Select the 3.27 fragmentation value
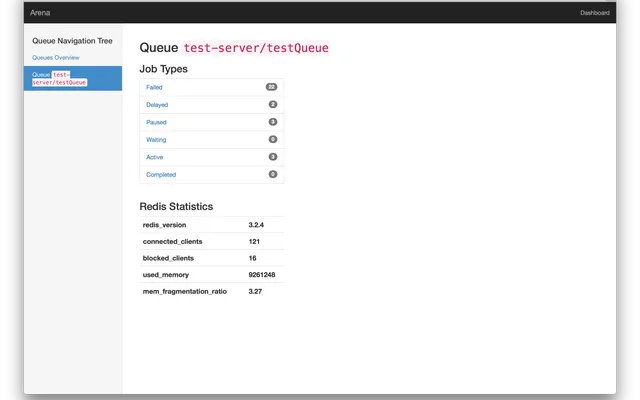This screenshot has height=400, width=640. coord(255,291)
